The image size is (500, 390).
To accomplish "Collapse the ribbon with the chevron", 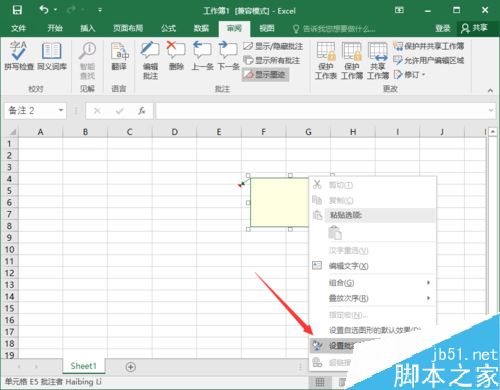I will [x=490, y=90].
